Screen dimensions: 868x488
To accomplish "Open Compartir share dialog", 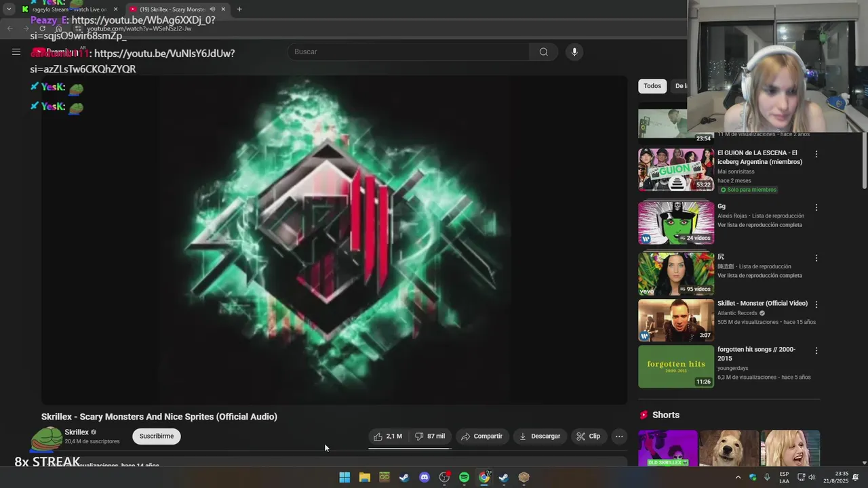I will pos(481,436).
